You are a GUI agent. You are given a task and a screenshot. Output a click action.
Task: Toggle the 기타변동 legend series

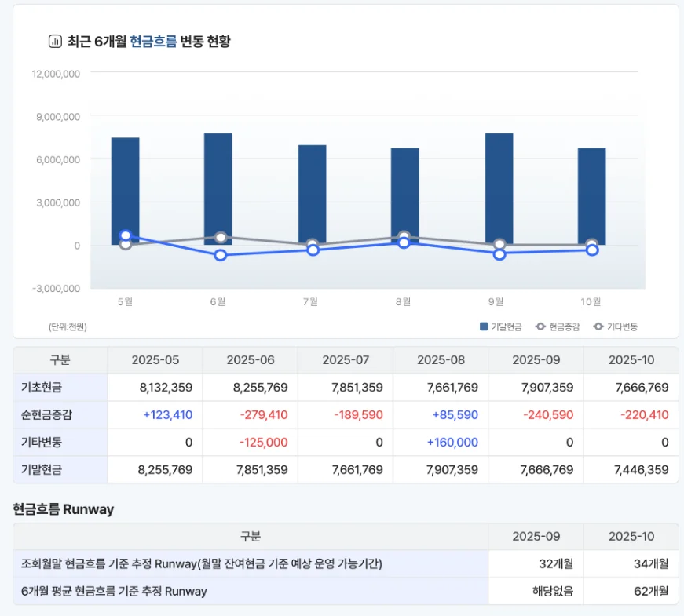point(615,326)
